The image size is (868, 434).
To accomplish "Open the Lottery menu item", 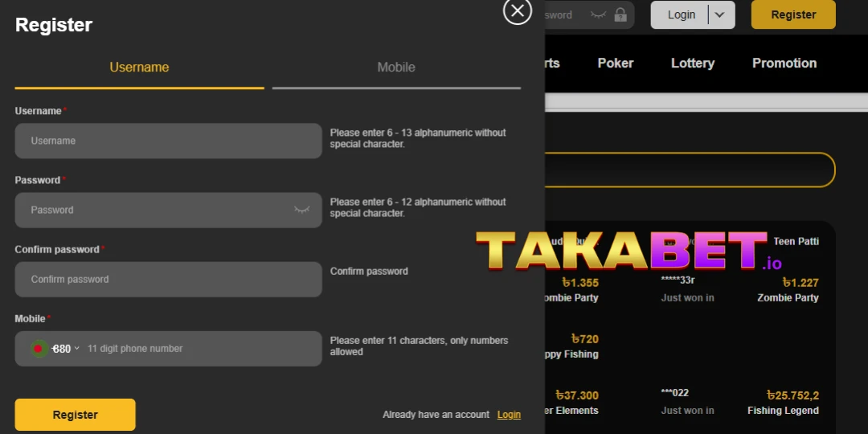I will [693, 63].
